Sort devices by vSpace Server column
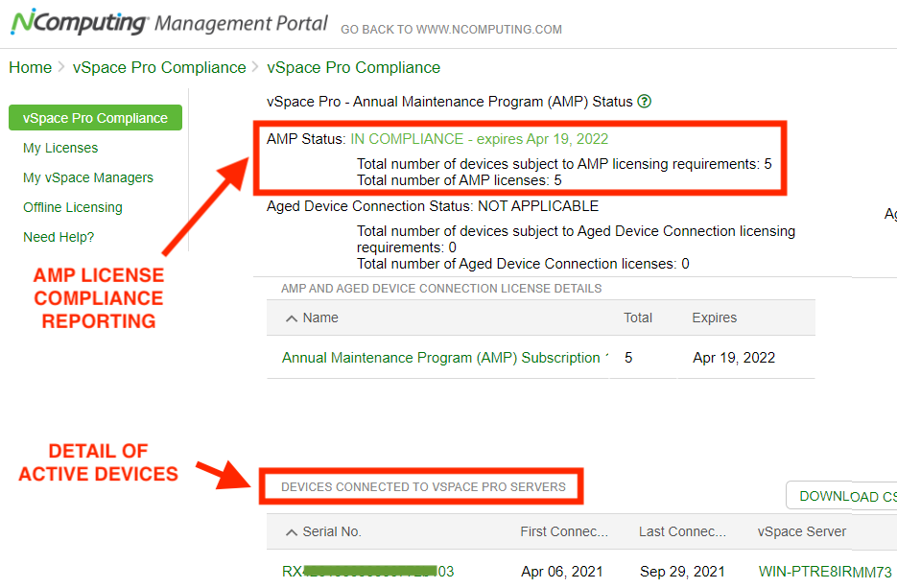Viewport: 897px width, 588px height. click(x=802, y=531)
